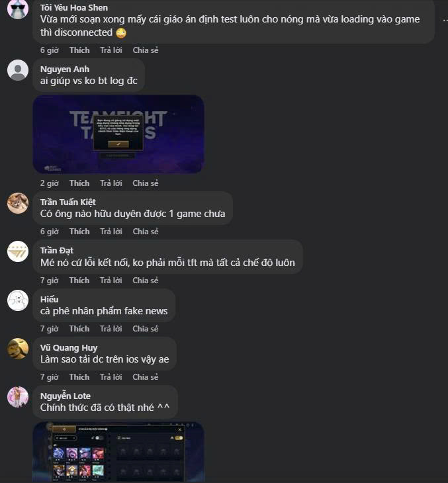
Task: Open Trần Tuấn Kiệt's name link
Action: [68, 202]
